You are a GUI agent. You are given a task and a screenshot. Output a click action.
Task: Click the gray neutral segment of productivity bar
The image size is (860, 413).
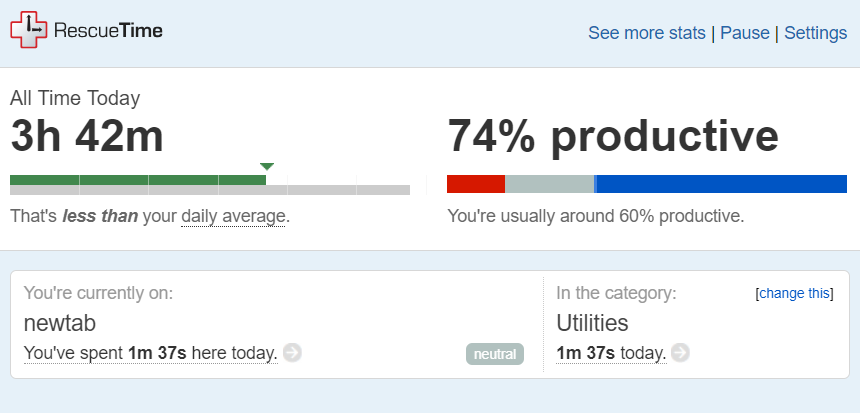click(x=549, y=184)
